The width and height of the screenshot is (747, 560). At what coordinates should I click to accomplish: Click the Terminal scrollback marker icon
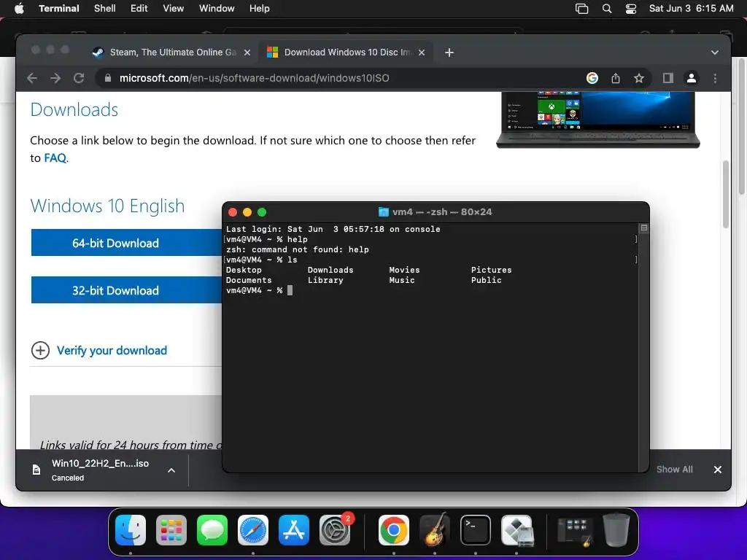pos(643,228)
